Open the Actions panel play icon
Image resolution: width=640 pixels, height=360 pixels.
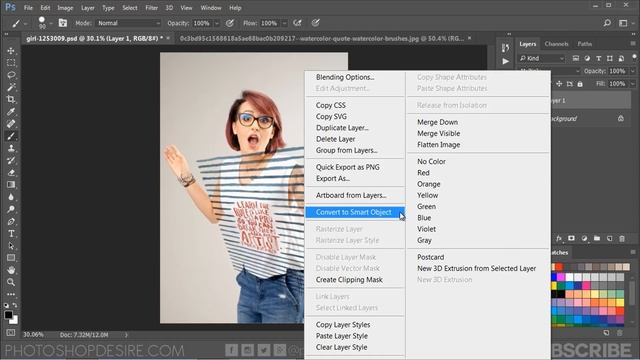point(505,62)
